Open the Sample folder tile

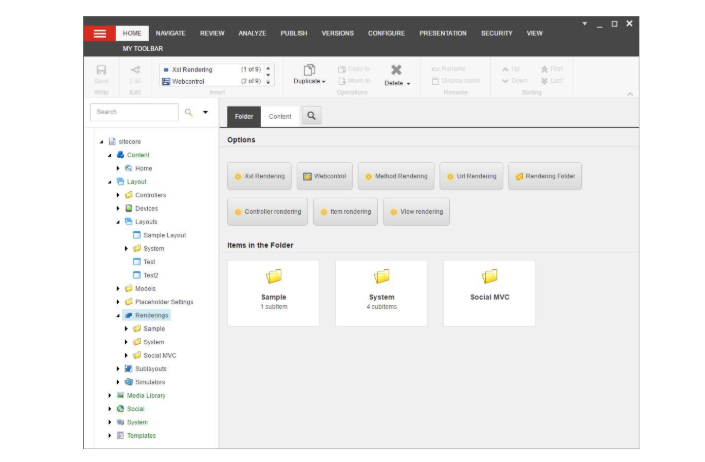273,293
